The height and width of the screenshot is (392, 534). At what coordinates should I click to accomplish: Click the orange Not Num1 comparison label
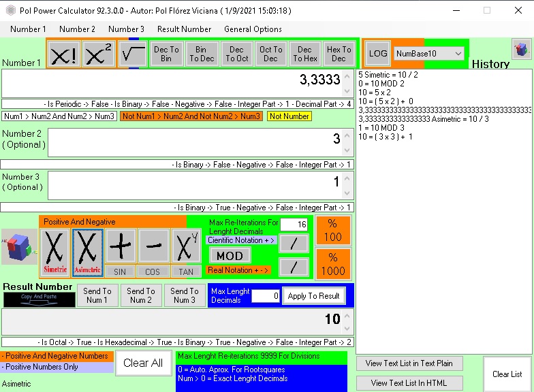point(191,116)
